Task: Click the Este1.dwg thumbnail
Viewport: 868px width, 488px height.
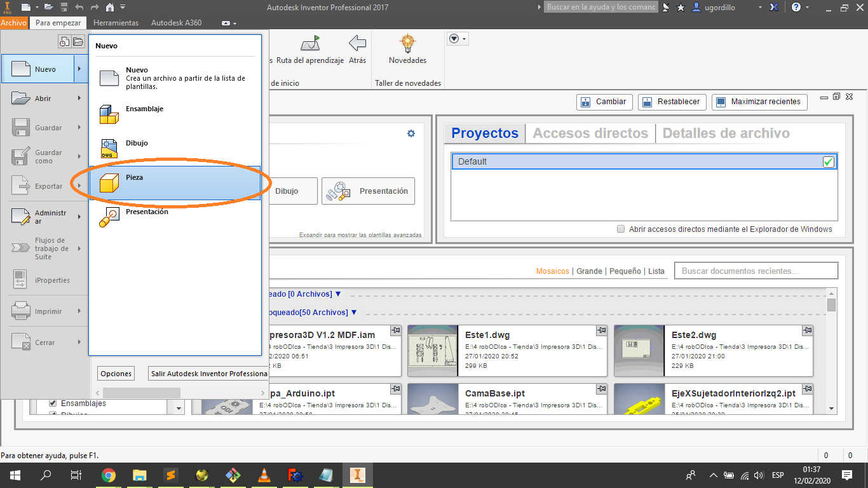Action: coord(432,351)
